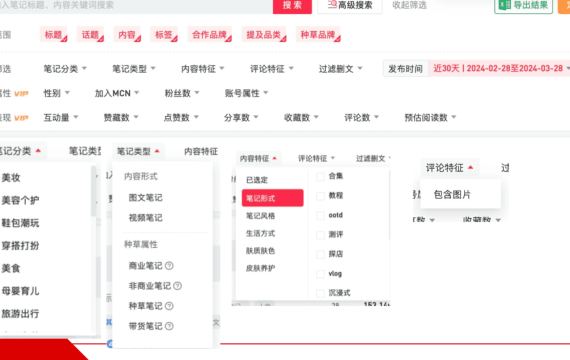Screen dimensions: 570x360
Task: Open the 评论特征 filter dropdown in filter row
Action: point(271,69)
